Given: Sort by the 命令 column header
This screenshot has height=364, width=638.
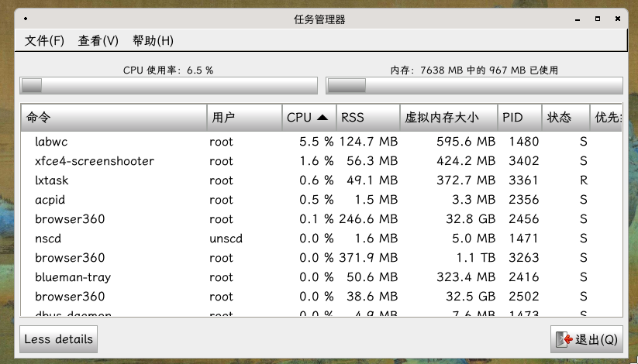Looking at the screenshot, I should click(114, 118).
